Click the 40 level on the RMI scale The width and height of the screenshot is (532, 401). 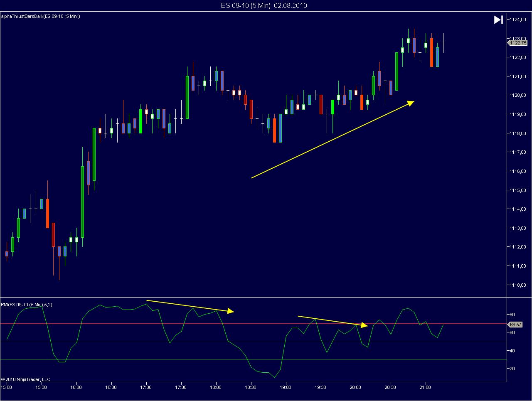coord(513,351)
